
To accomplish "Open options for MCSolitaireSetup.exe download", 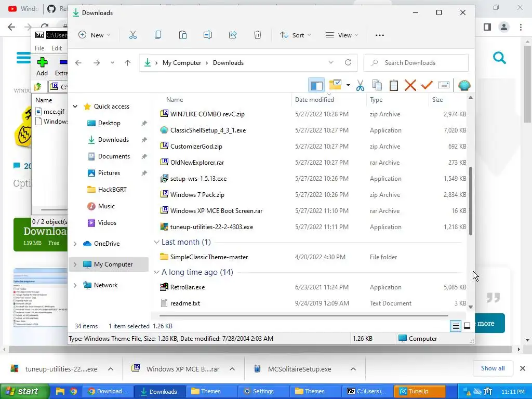I will pyautogui.click(x=353, y=369).
